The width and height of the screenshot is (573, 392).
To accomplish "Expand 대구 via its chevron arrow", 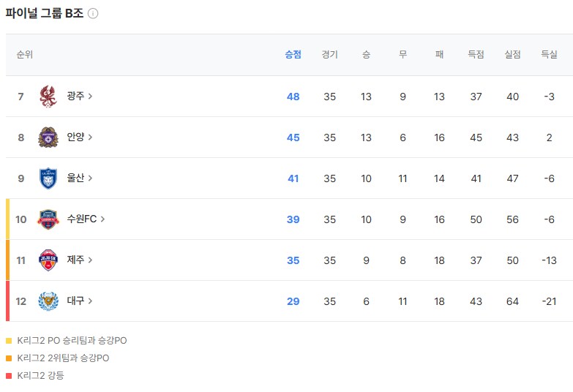I will 90,301.
